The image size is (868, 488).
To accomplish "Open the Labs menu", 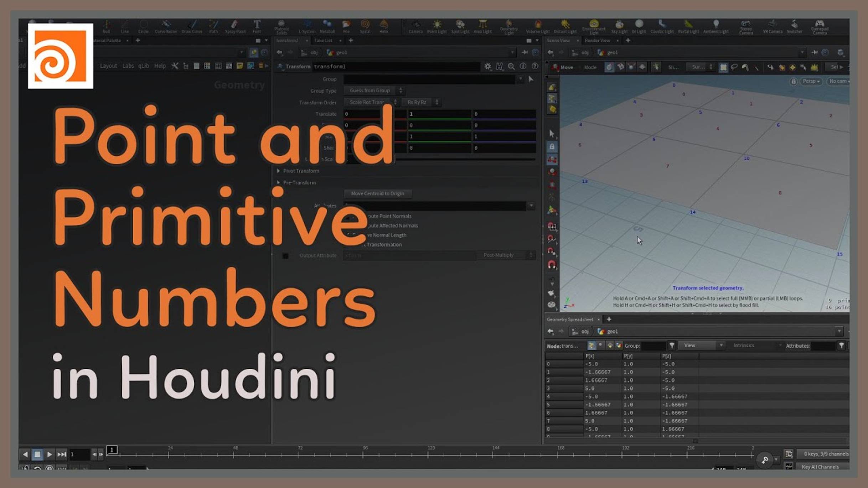I will tap(128, 66).
